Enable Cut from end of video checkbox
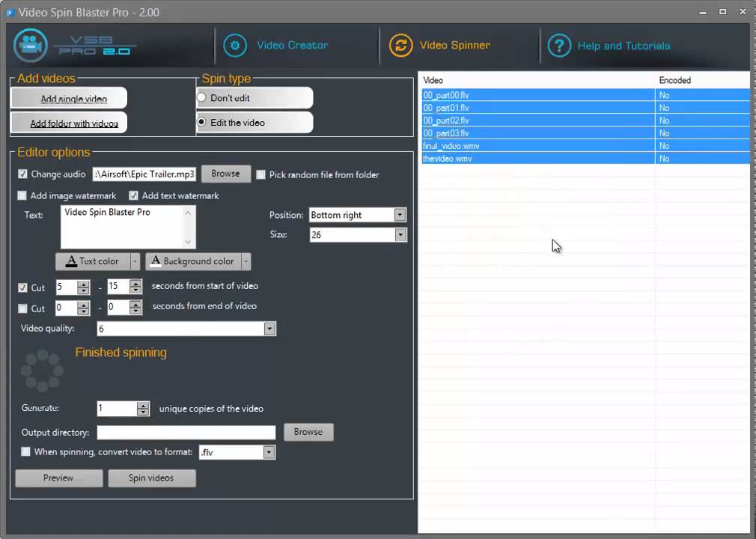Image resolution: width=756 pixels, height=539 pixels. point(22,308)
